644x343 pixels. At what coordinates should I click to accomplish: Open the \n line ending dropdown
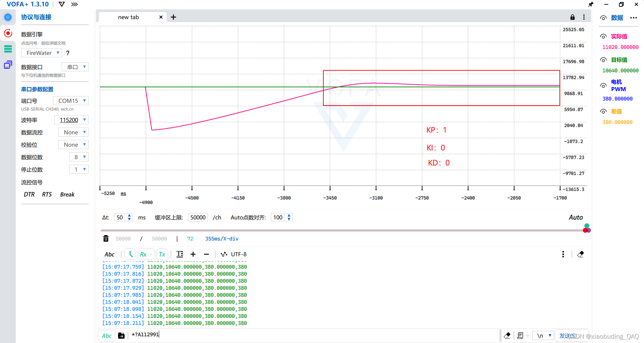point(543,336)
